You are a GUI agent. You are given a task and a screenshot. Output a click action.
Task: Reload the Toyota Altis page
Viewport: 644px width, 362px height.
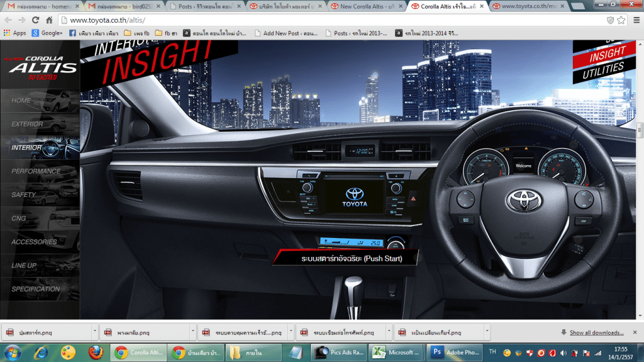click(36, 20)
